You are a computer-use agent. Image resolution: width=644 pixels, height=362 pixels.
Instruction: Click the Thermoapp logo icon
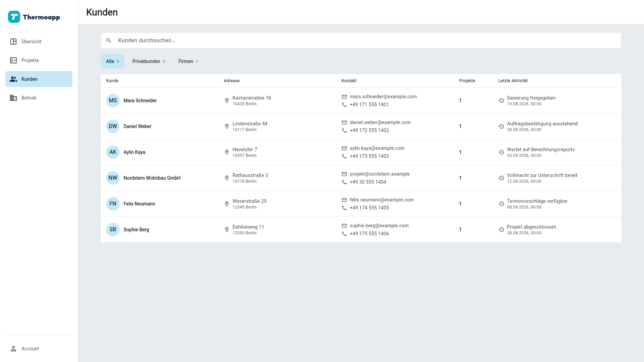[14, 17]
